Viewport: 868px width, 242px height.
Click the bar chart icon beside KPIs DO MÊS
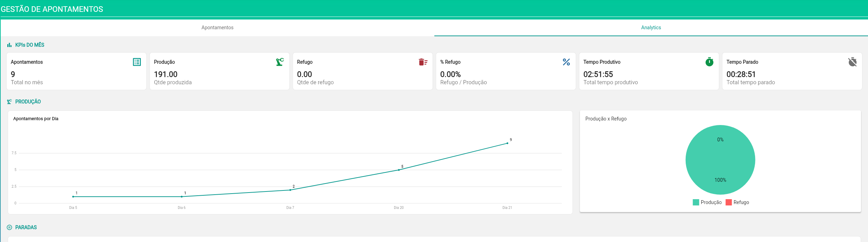tap(9, 45)
